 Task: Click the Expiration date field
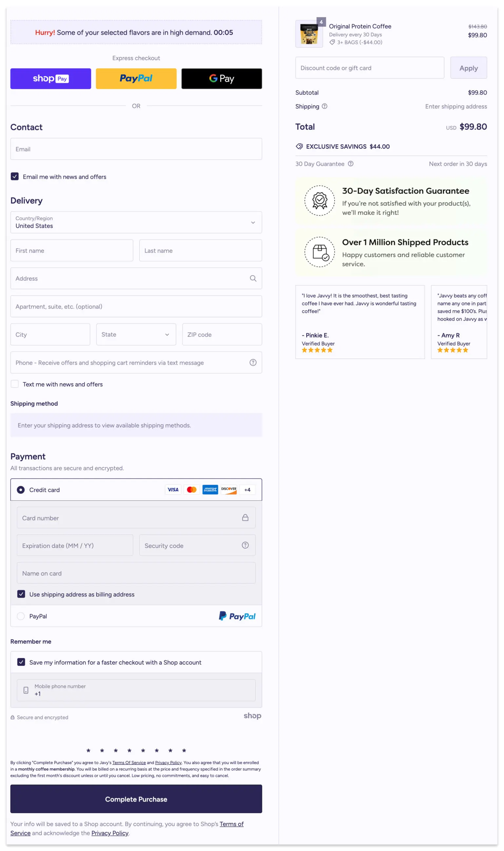(x=75, y=545)
